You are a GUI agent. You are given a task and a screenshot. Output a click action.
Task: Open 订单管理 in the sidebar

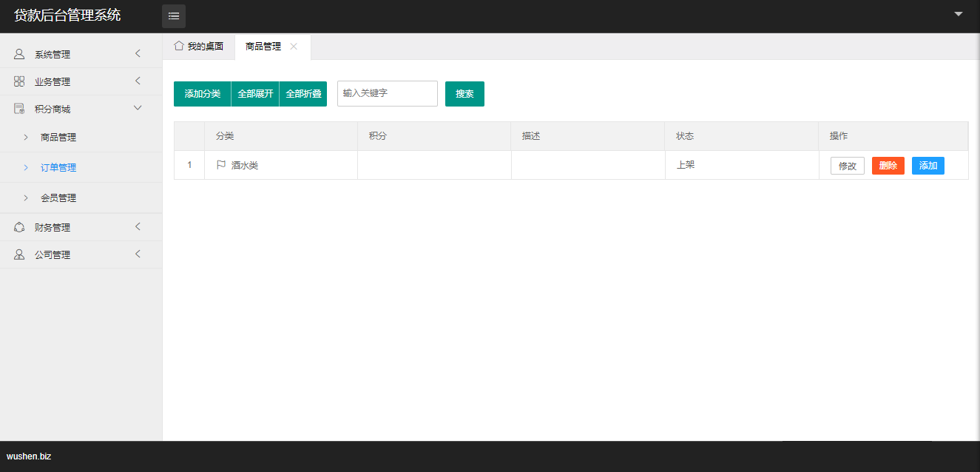coord(58,168)
